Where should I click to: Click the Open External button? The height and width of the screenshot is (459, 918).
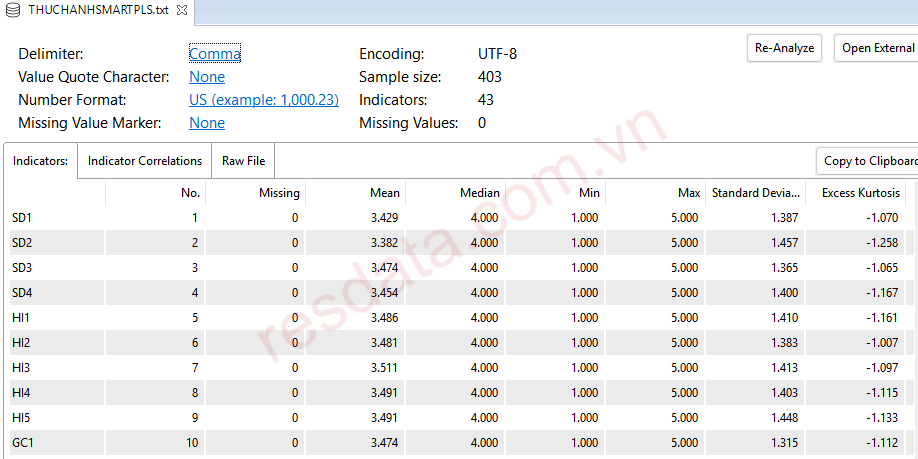click(877, 48)
